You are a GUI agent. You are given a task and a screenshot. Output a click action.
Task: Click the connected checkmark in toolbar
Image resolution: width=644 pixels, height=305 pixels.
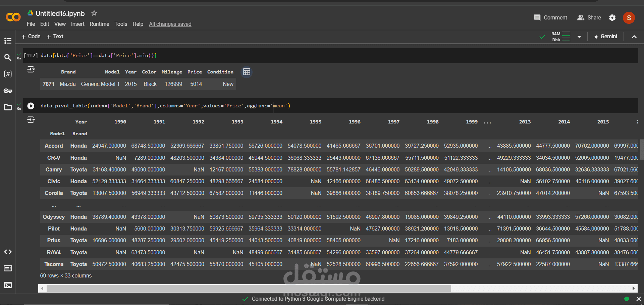tap(542, 37)
